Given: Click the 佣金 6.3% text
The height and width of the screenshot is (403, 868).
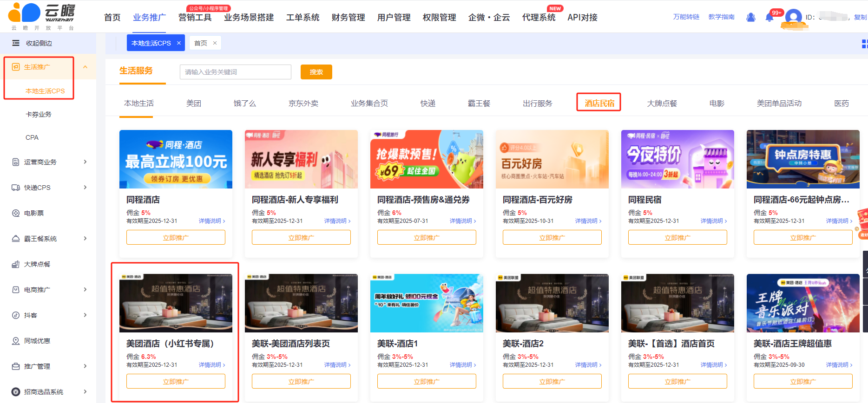Looking at the screenshot, I should coord(141,357).
